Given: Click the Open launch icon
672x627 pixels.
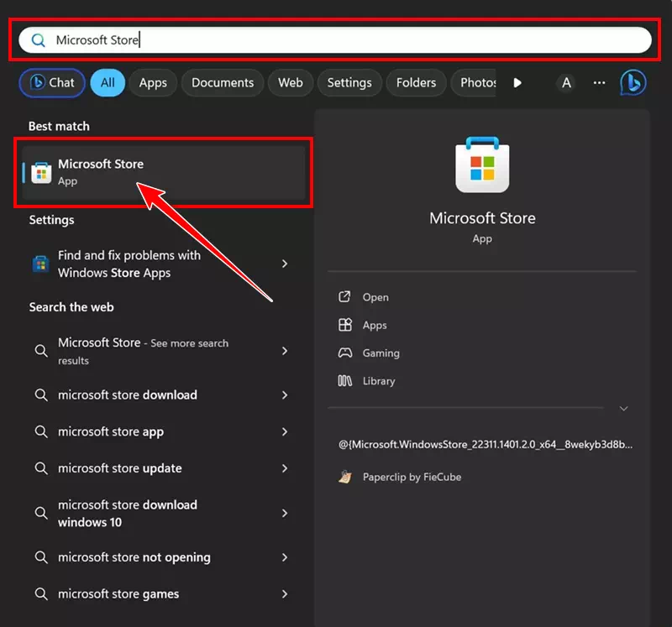Looking at the screenshot, I should 344,297.
